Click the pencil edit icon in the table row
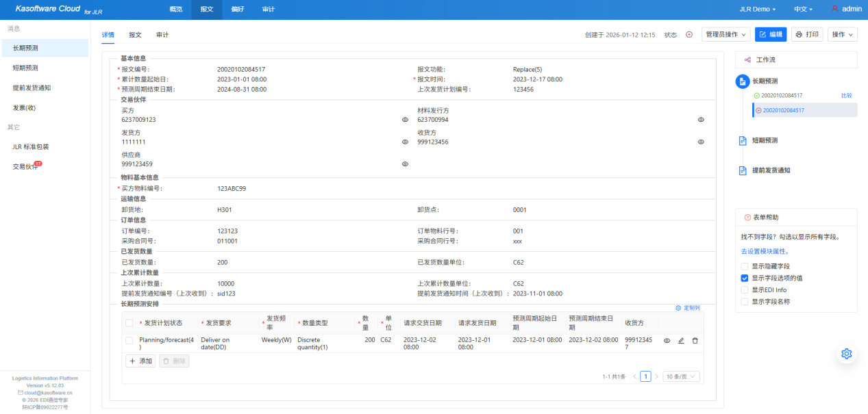 (x=681, y=341)
